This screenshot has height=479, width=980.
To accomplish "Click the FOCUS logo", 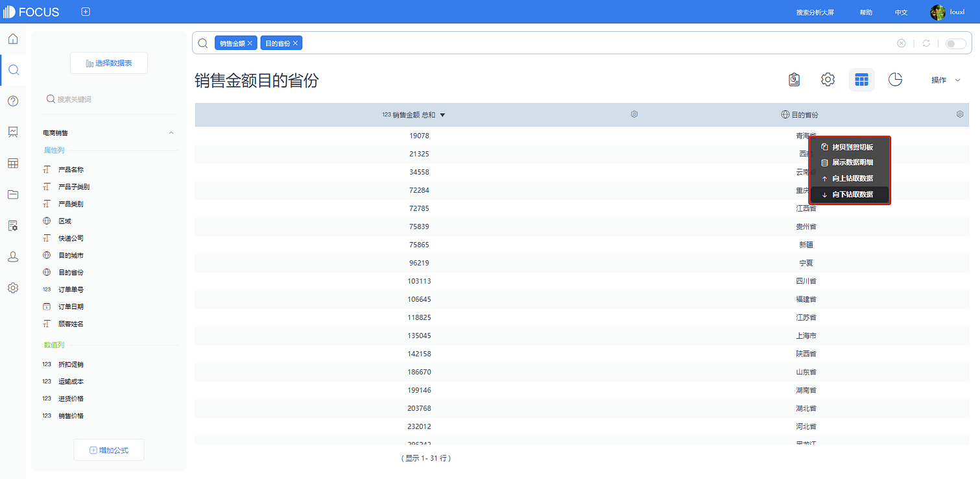I will 32,12.
